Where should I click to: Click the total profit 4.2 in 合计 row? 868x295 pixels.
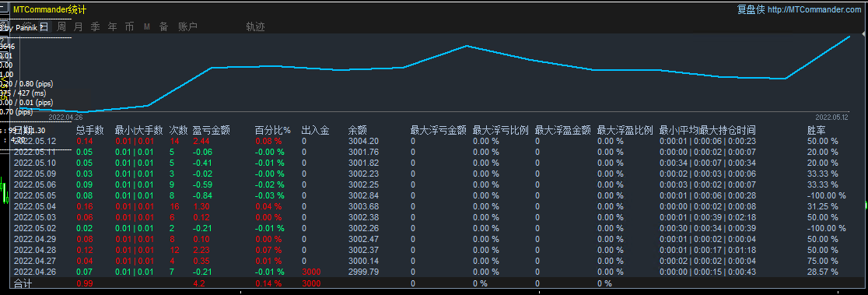[199, 283]
